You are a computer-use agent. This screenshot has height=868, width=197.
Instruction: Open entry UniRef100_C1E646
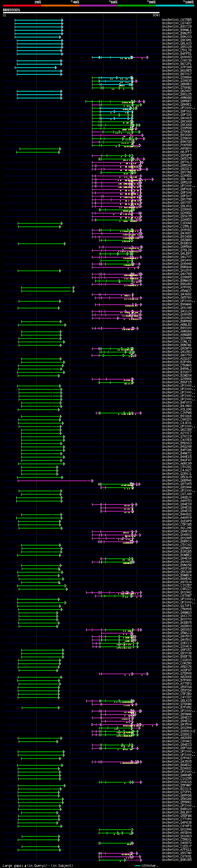point(177,223)
